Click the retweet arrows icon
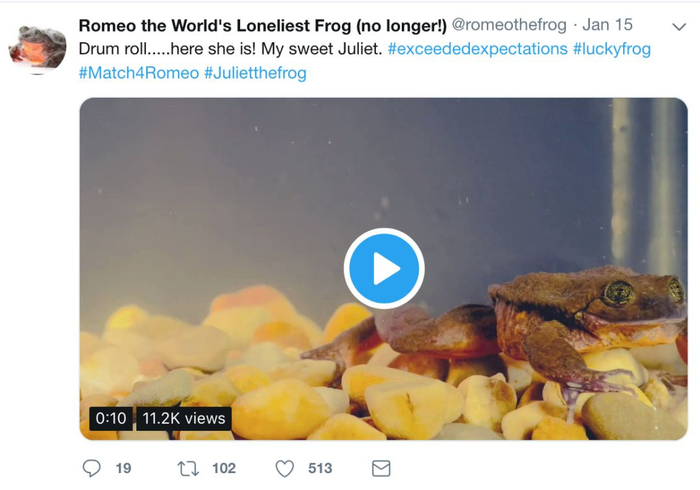The height and width of the screenshot is (490, 700). [x=187, y=468]
